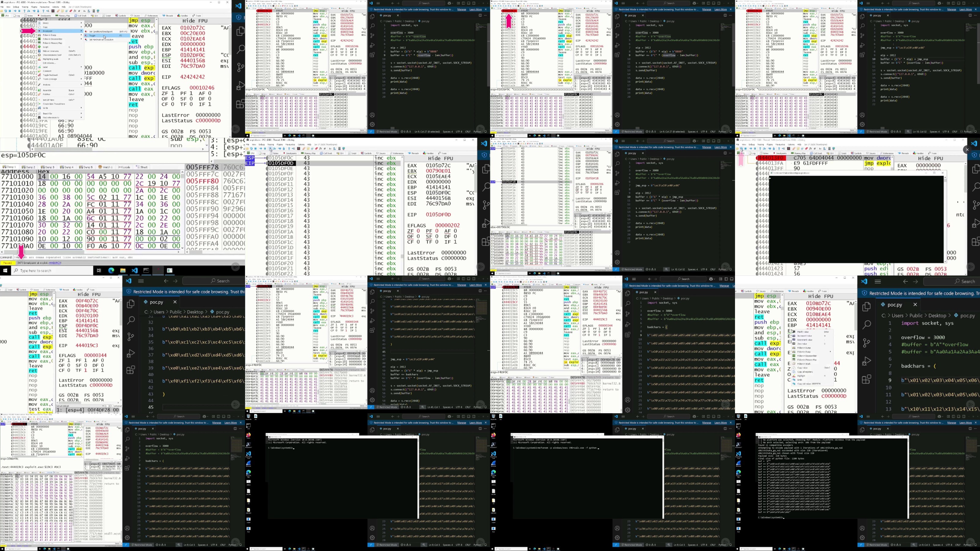Select Create New Thread Here entry
Image resolution: width=980 pixels, height=551 pixels.
point(60,104)
